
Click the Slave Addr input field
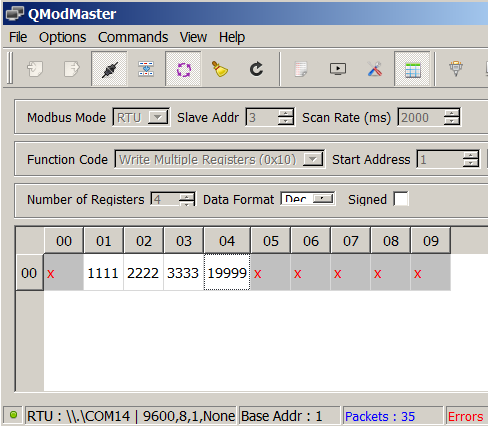[262, 117]
